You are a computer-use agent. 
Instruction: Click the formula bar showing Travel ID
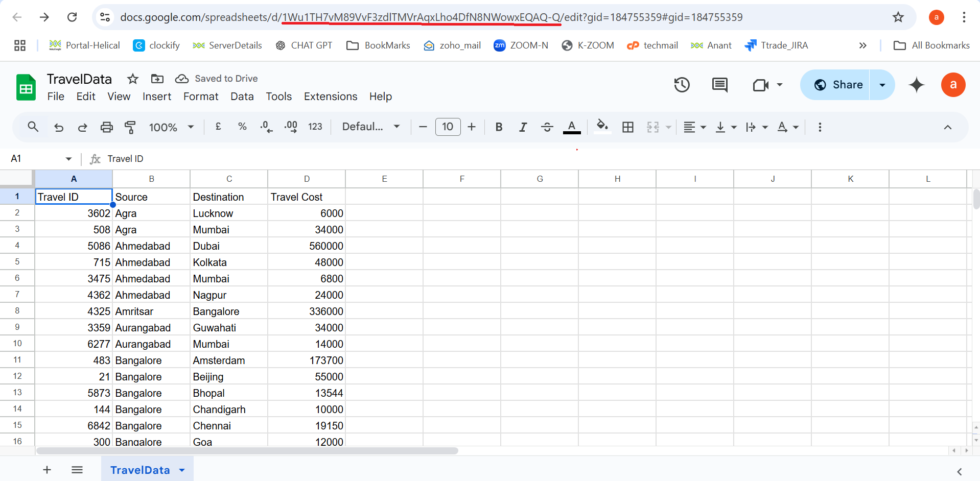point(536,159)
